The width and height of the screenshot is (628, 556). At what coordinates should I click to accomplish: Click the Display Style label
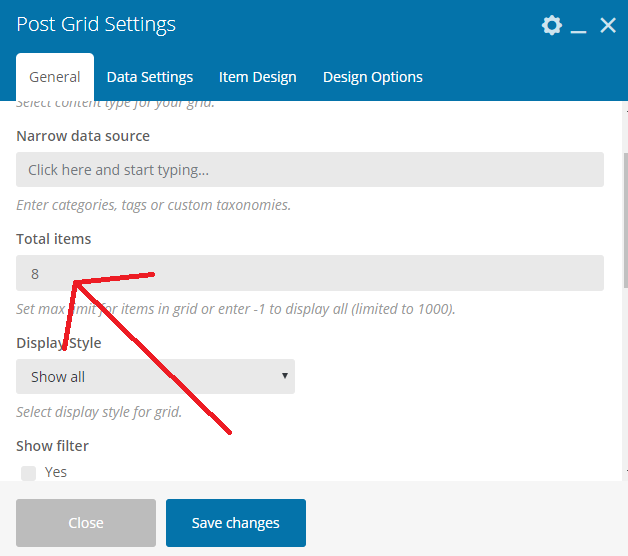coord(59,343)
